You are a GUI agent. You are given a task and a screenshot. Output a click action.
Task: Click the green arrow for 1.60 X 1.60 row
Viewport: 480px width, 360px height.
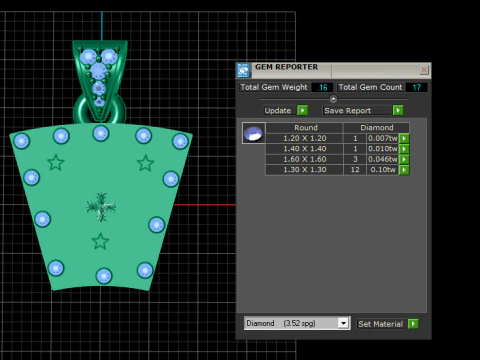tap(404, 159)
